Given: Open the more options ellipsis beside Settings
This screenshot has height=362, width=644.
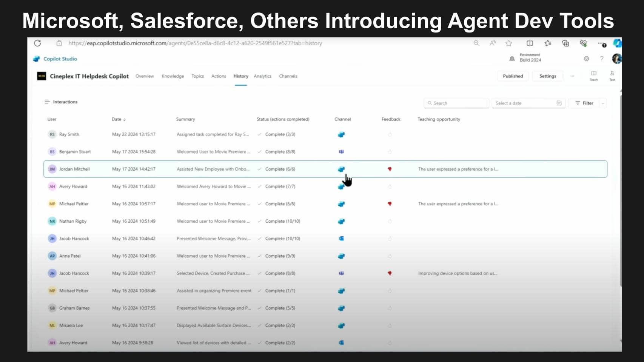Looking at the screenshot, I should 572,76.
